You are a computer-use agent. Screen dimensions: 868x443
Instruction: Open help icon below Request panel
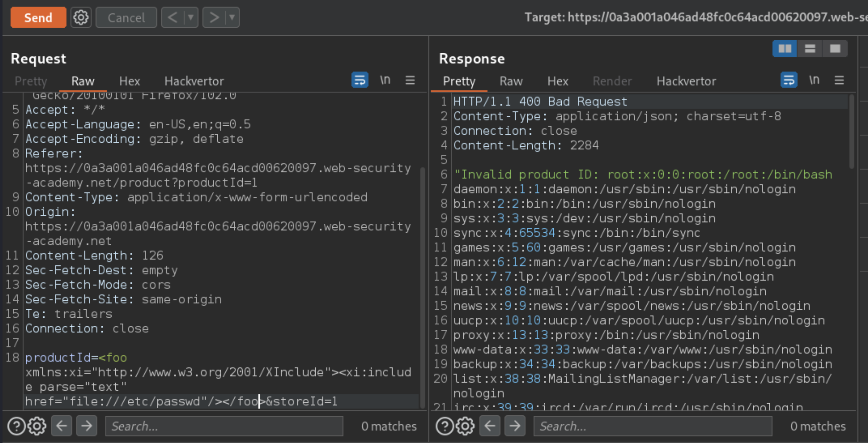point(16,426)
